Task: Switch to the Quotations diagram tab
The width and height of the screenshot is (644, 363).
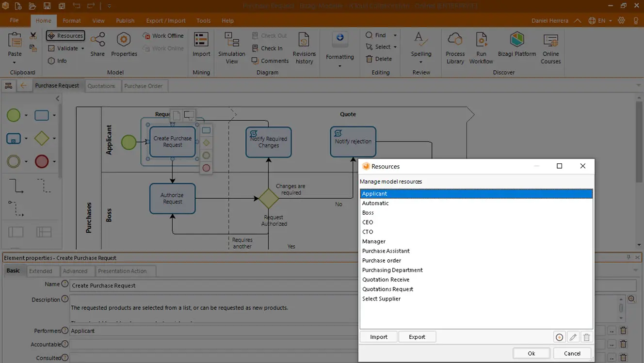Action: pos(101,86)
